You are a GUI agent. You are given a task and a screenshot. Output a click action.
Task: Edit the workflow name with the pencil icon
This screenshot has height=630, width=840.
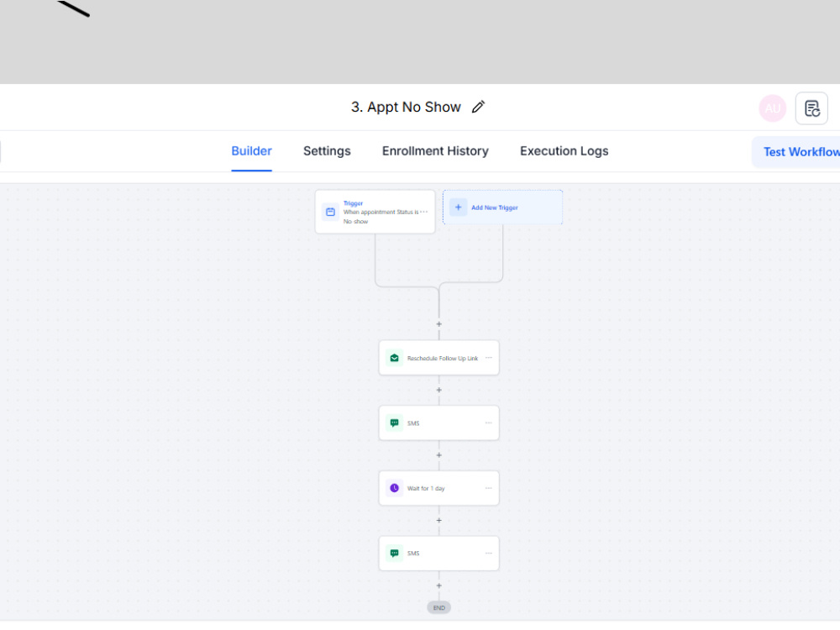(x=478, y=108)
